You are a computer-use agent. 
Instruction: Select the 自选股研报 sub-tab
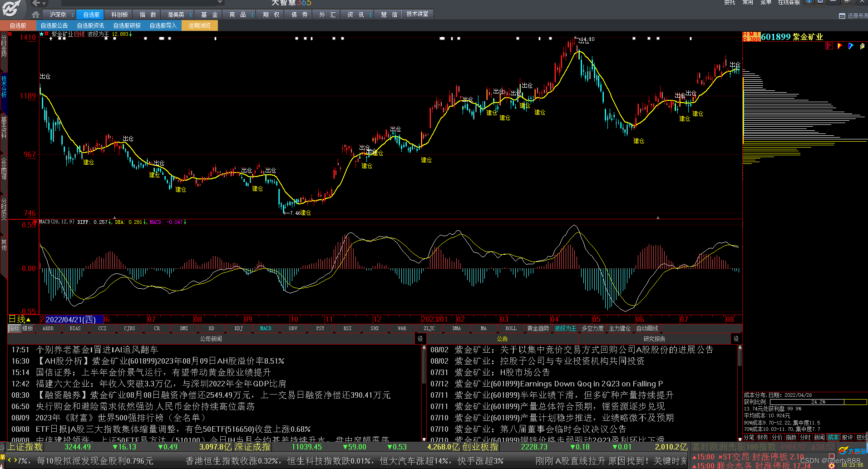127,25
